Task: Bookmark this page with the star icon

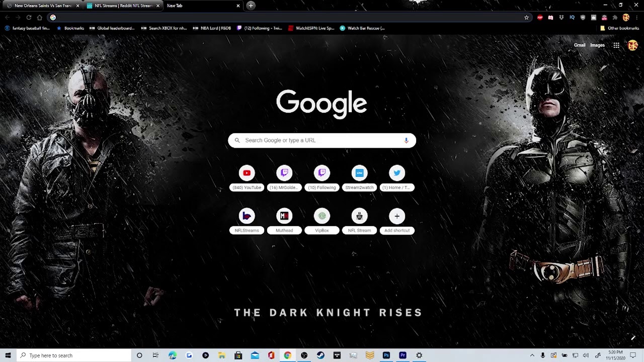Action: [x=526, y=18]
